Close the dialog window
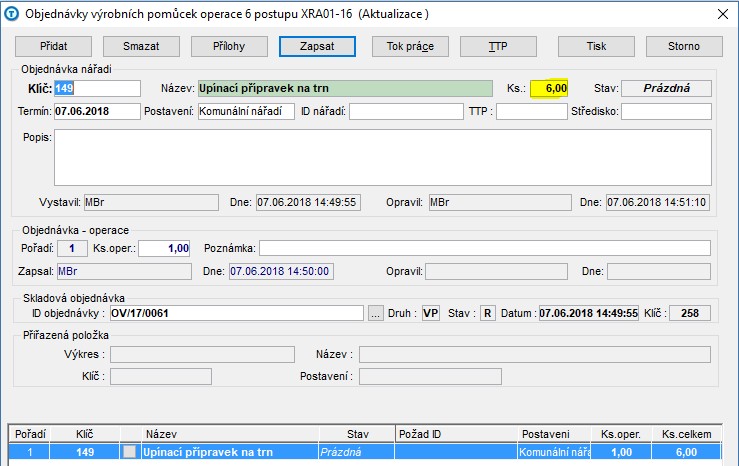 click(723, 14)
